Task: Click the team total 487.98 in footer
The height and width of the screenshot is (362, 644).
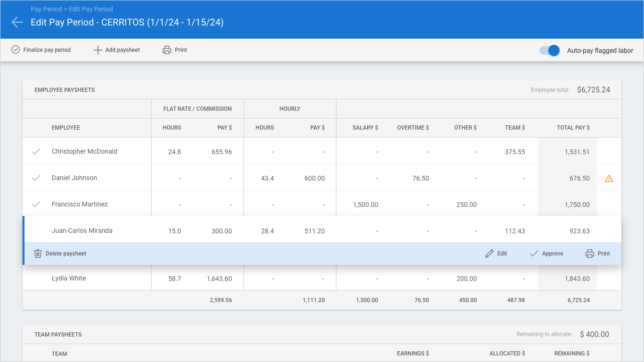Action: pos(515,300)
